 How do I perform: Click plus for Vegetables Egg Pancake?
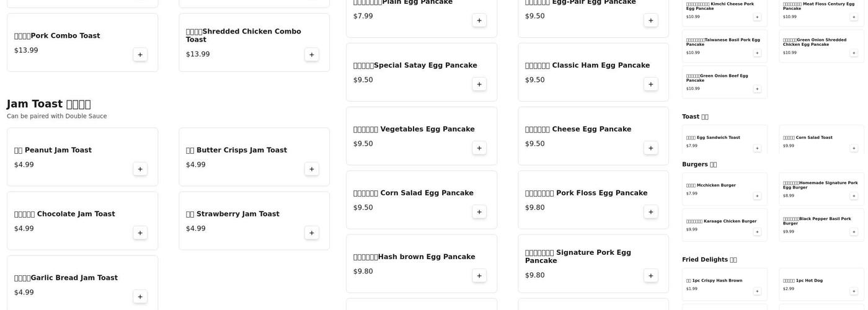click(x=479, y=148)
